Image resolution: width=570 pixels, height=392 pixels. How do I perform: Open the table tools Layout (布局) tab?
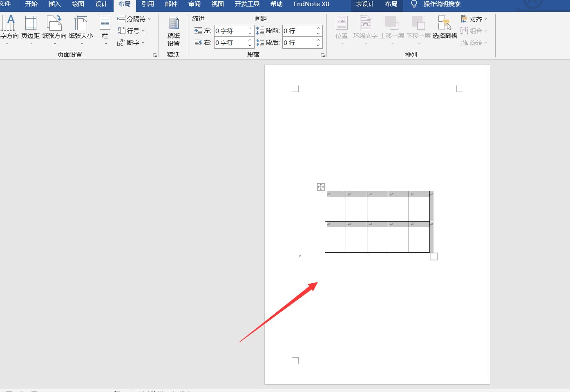click(391, 4)
